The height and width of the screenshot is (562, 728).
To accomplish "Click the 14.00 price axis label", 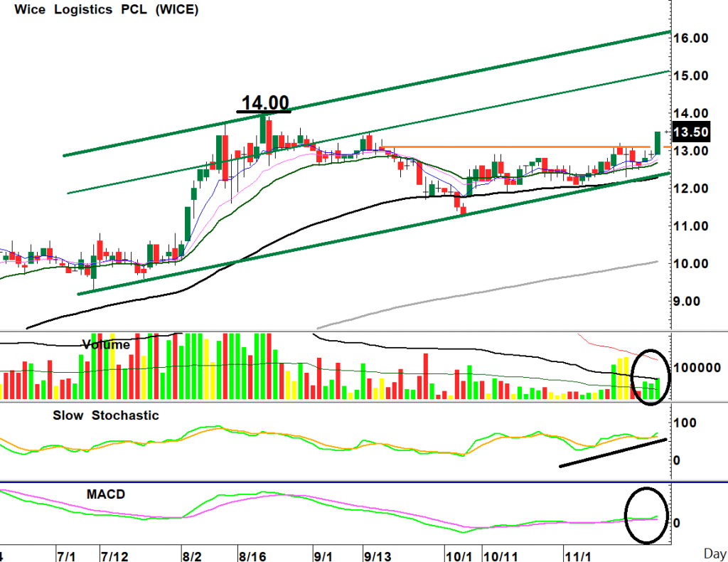I will (x=691, y=113).
